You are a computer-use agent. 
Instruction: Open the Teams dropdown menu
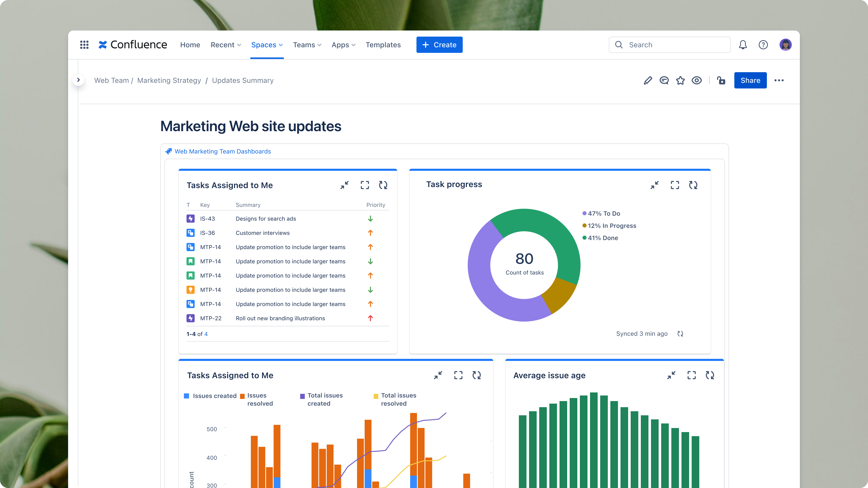pyautogui.click(x=307, y=45)
